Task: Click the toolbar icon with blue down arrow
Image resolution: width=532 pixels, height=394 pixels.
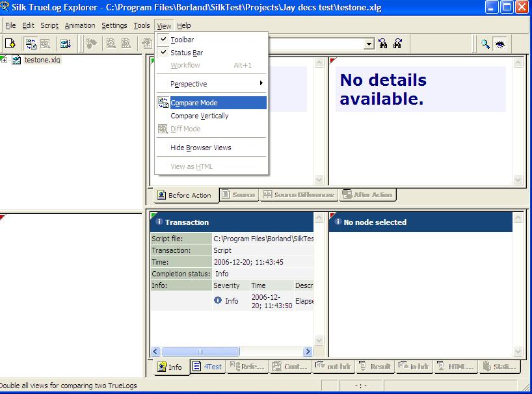Action: (65, 44)
